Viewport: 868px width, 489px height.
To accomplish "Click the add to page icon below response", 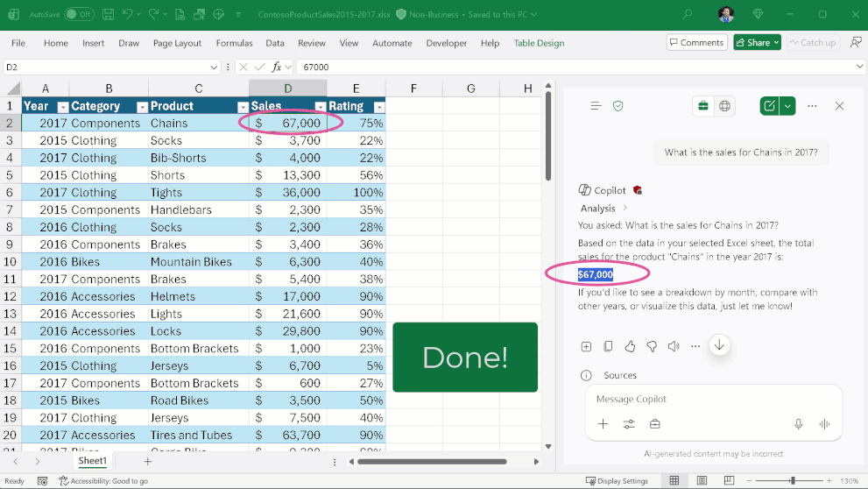I will pyautogui.click(x=586, y=346).
